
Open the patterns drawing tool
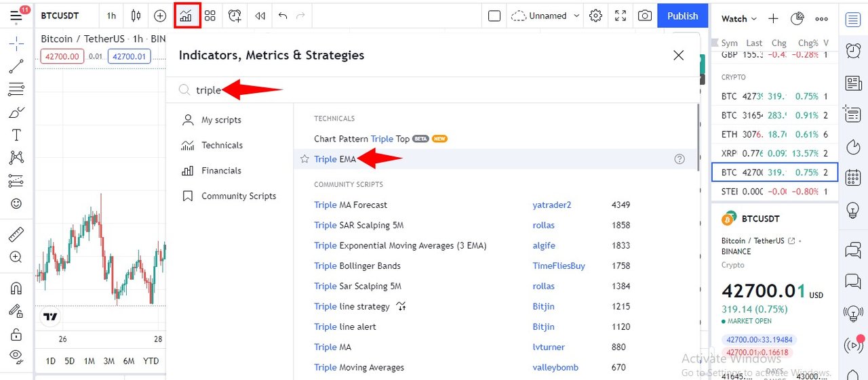[16, 158]
